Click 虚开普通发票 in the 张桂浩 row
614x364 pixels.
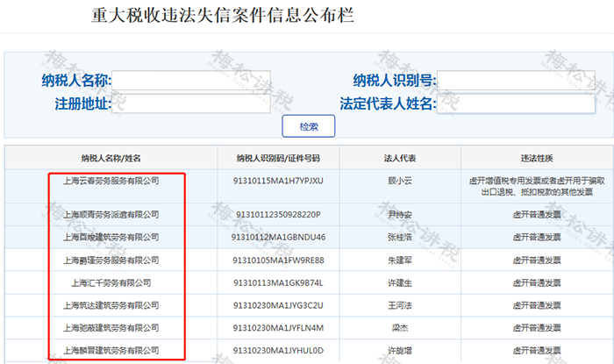point(537,237)
